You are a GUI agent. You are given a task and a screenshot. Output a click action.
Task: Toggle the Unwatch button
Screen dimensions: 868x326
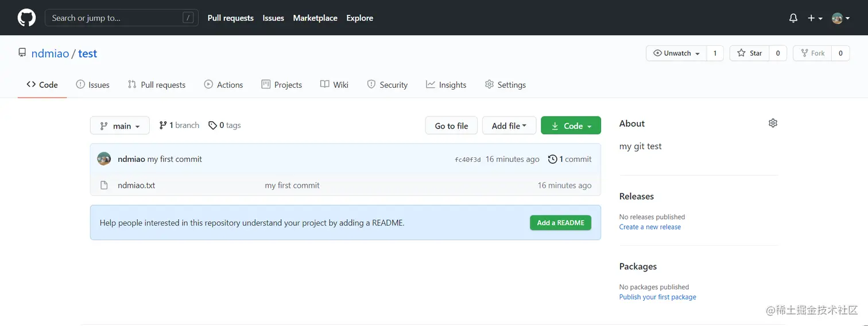click(676, 53)
